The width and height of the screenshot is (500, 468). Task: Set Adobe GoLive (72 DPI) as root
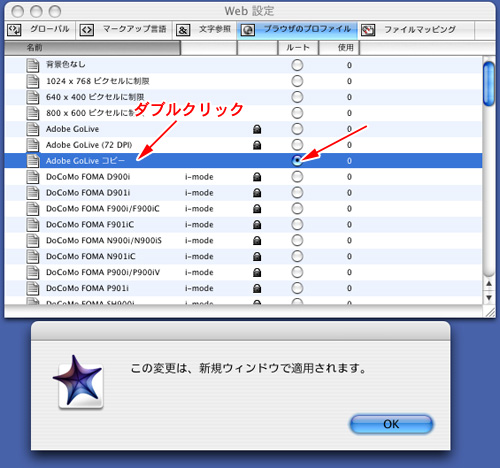click(297, 145)
